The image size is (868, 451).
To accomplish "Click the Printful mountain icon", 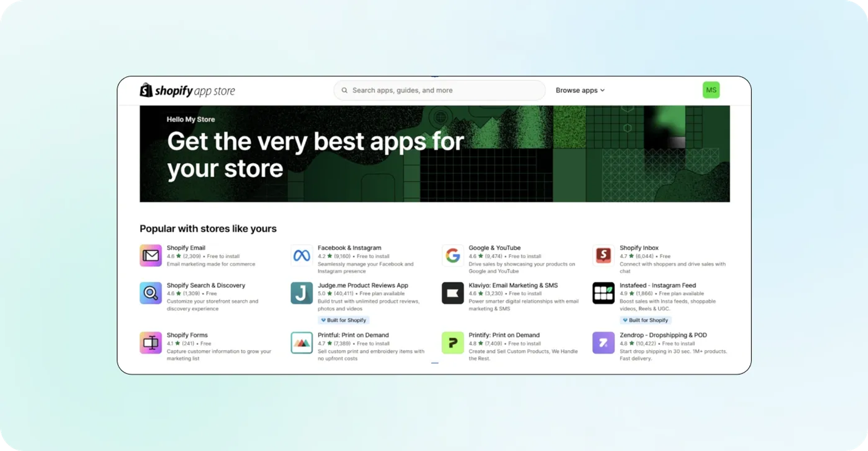I will point(302,343).
